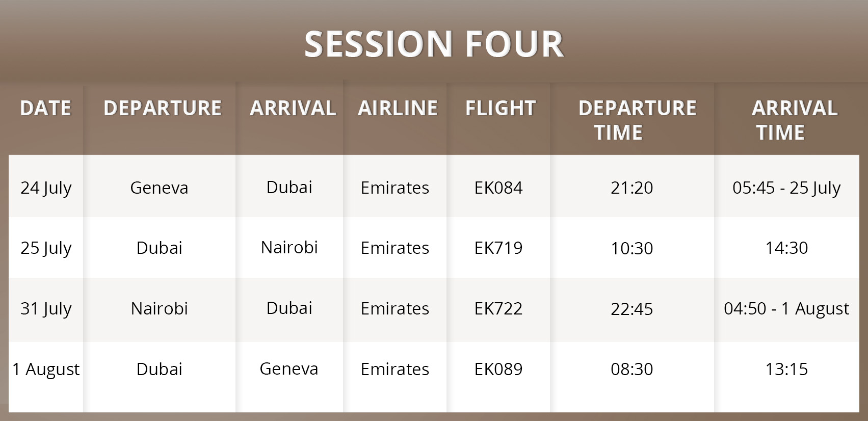Select the DEPARTURE column header

[163, 108]
